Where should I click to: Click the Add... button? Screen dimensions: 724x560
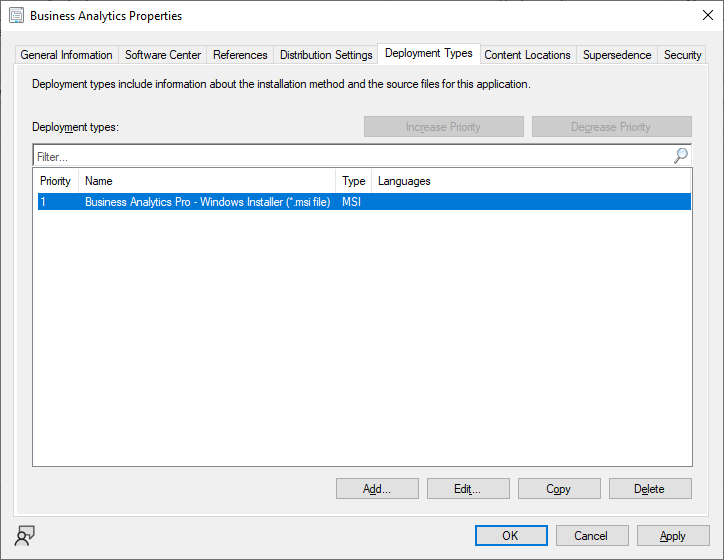tap(377, 488)
